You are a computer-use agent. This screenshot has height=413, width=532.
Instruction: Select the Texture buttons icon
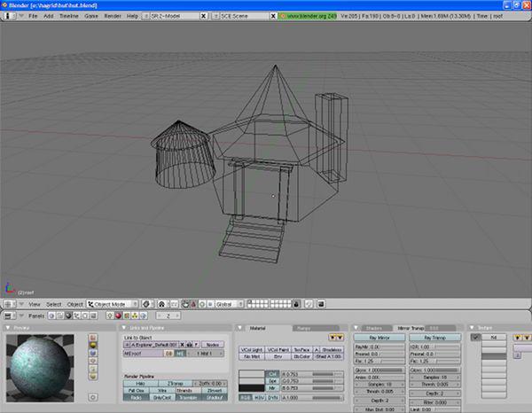tap(127, 316)
